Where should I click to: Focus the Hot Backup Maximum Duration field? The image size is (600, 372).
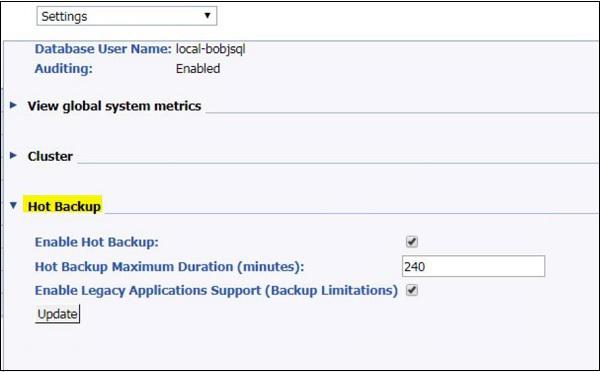(473, 266)
